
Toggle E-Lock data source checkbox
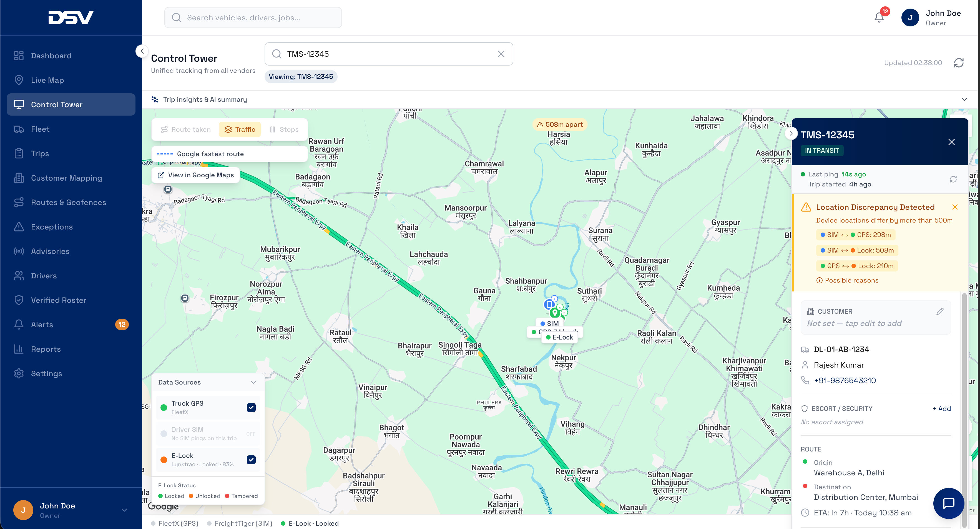[251, 460]
